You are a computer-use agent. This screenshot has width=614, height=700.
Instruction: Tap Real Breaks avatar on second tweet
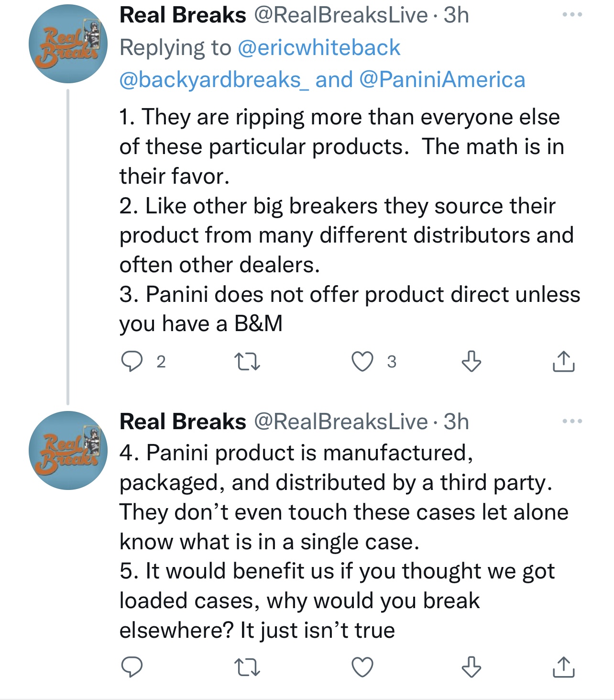(x=67, y=451)
